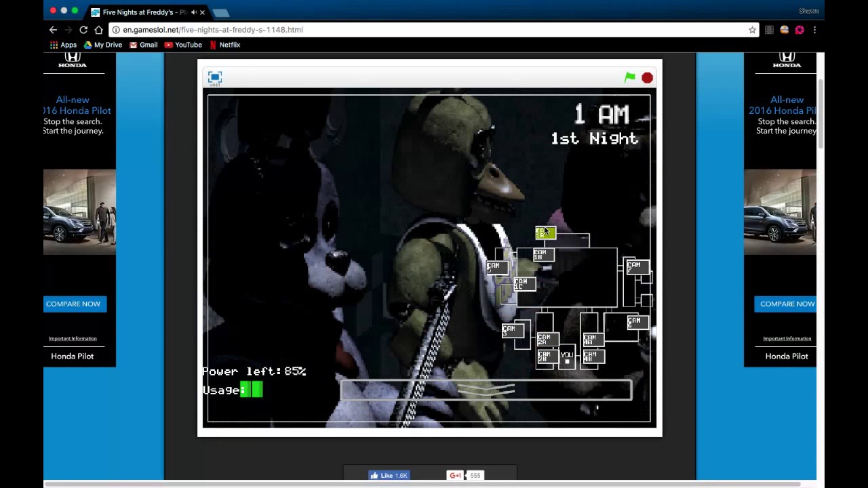Click the green Usage power bars
This screenshot has width=868, height=488.
pos(252,390)
